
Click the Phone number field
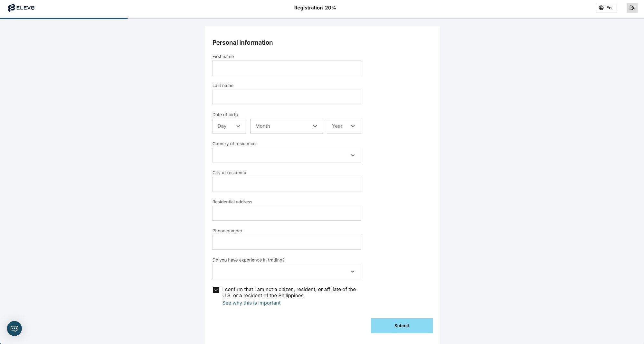coord(286,242)
